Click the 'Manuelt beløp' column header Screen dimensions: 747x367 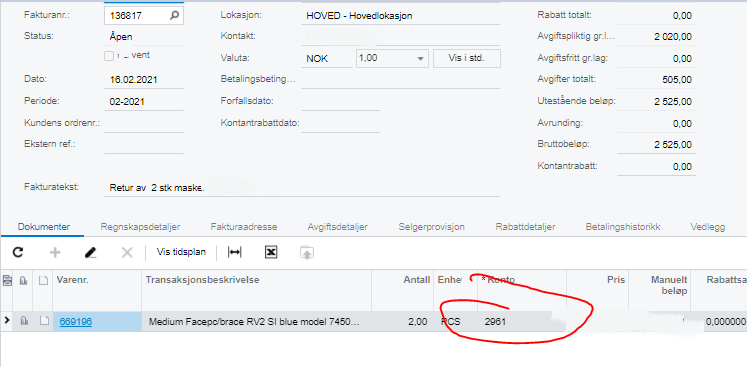coord(659,290)
